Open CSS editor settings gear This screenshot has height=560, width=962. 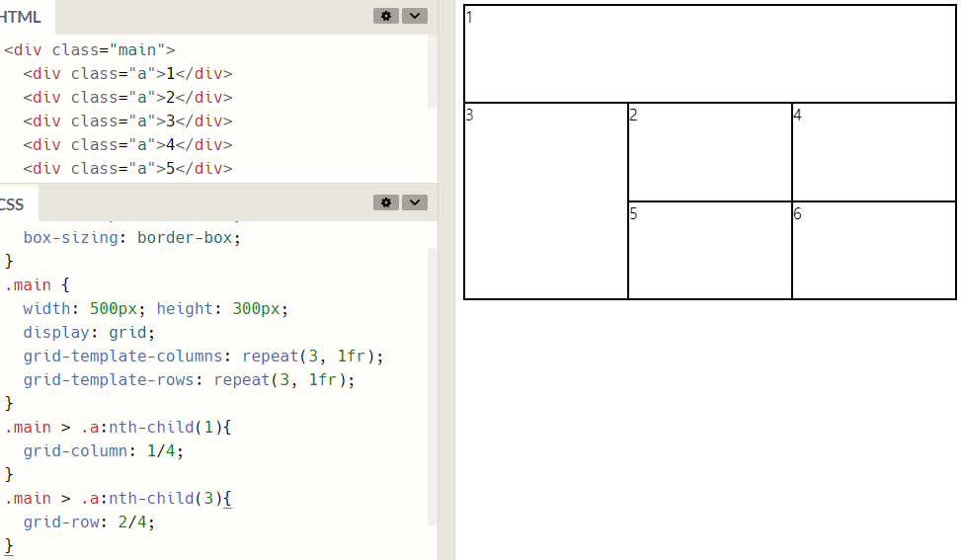coord(386,202)
